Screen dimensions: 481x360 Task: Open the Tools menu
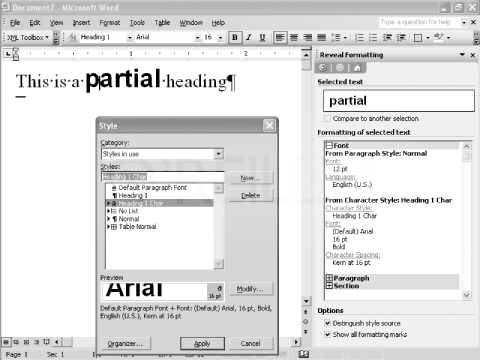[x=137, y=23]
